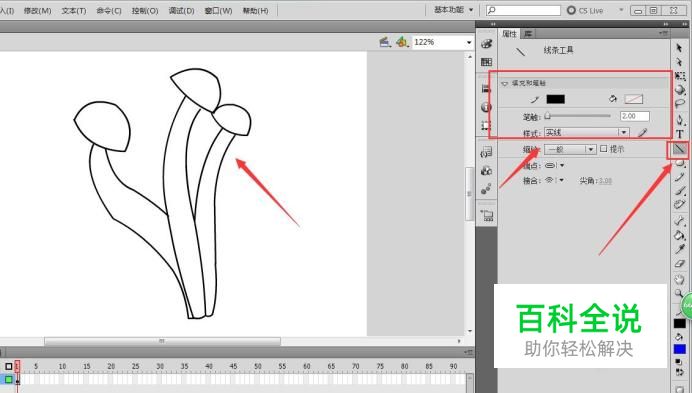692x393 pixels.
Task: Toggle the 提示 hinting checkbox
Action: tap(604, 149)
